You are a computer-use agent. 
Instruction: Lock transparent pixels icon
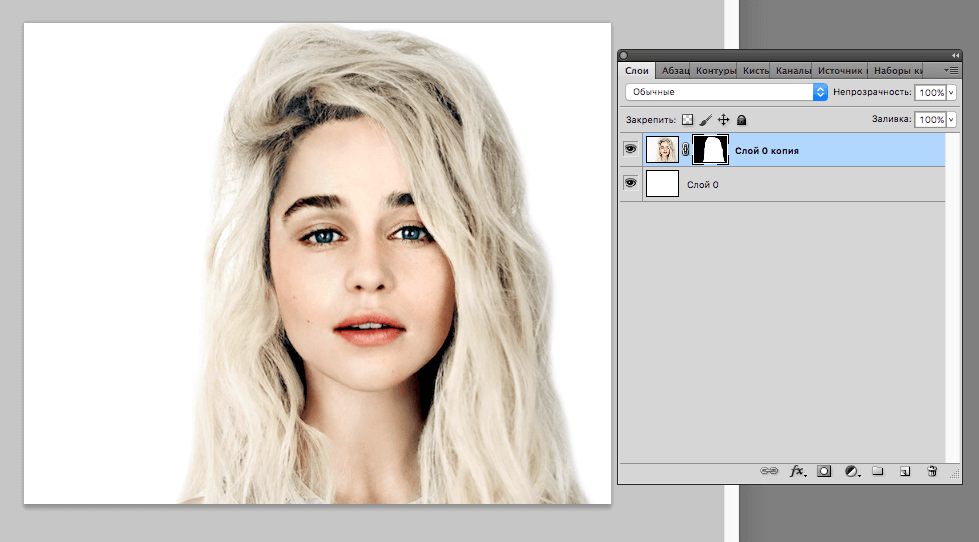coord(687,119)
